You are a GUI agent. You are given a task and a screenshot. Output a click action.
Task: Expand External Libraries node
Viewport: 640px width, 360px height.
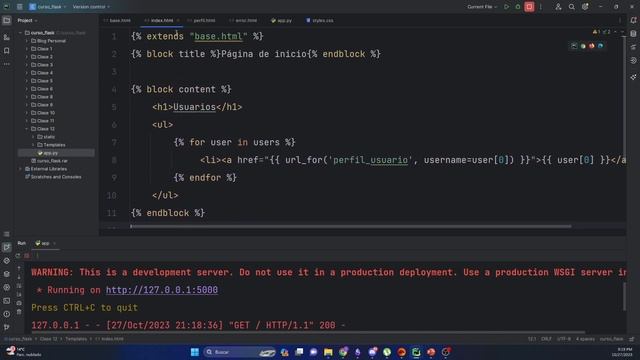(x=20, y=169)
